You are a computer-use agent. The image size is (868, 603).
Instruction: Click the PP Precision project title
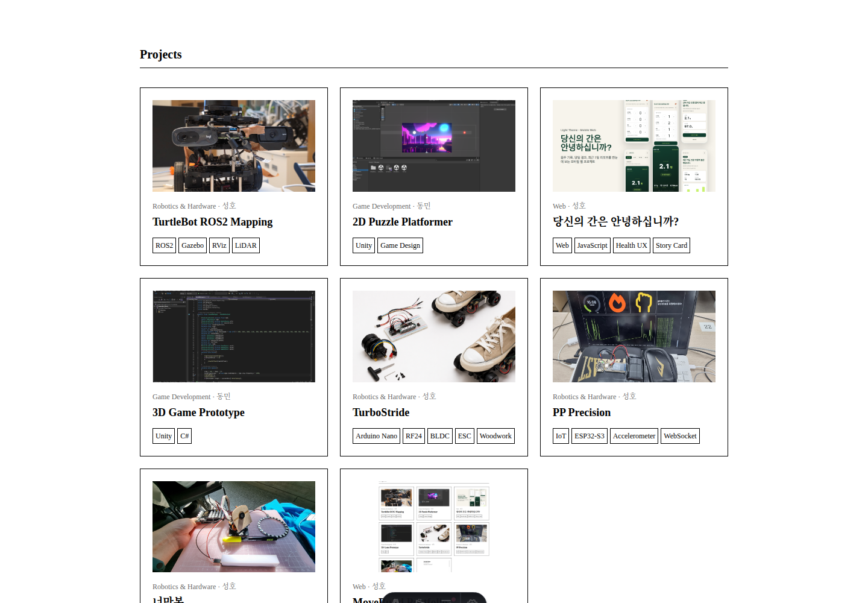coord(582,412)
